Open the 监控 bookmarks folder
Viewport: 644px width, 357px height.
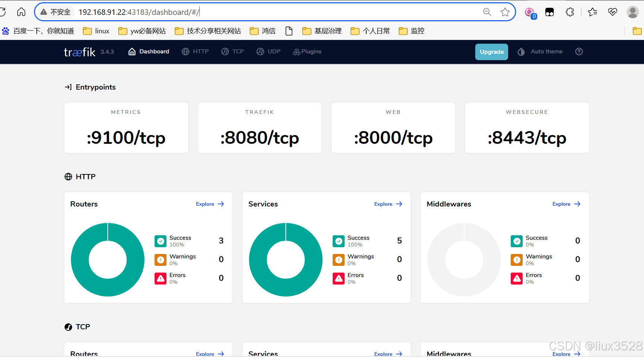(412, 31)
